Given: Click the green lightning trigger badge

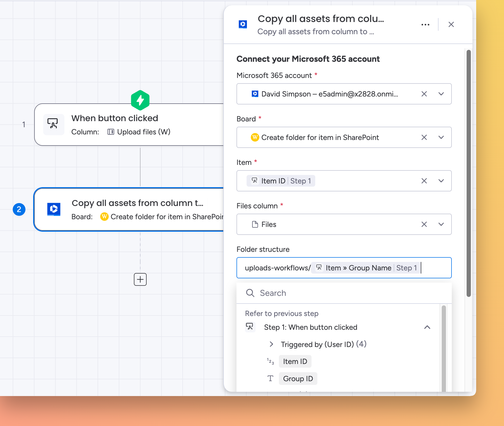Looking at the screenshot, I should (140, 100).
